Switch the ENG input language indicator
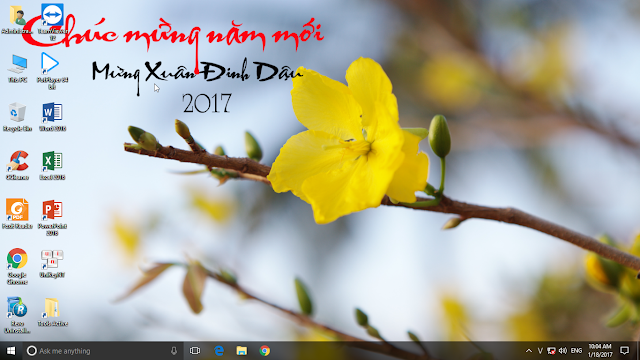The width and height of the screenshot is (640, 360). coord(576,351)
